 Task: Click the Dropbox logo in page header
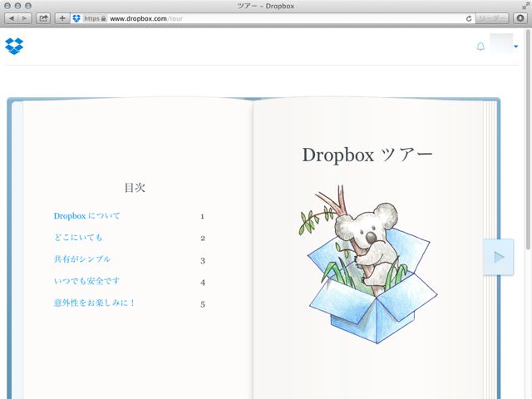[x=14, y=47]
